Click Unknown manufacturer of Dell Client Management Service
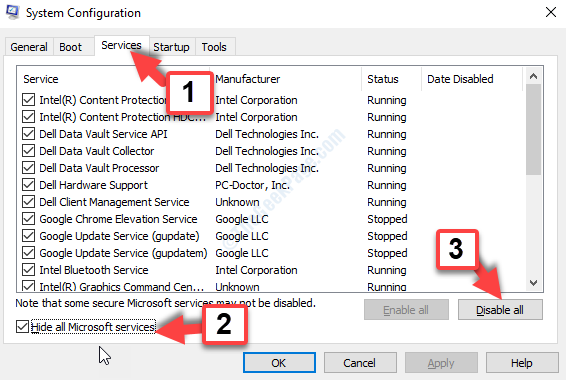The height and width of the screenshot is (380, 566). [237, 202]
